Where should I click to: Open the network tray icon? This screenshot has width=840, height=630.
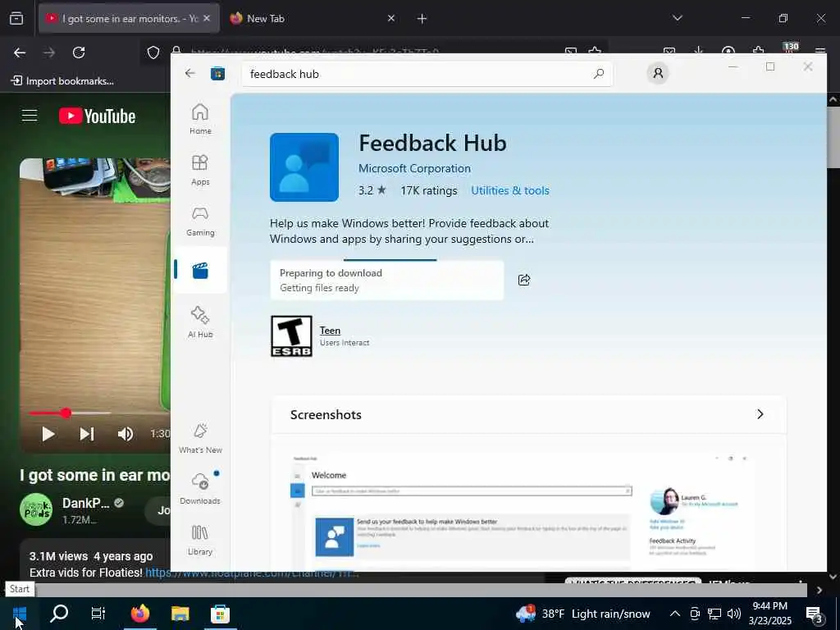(x=714, y=614)
